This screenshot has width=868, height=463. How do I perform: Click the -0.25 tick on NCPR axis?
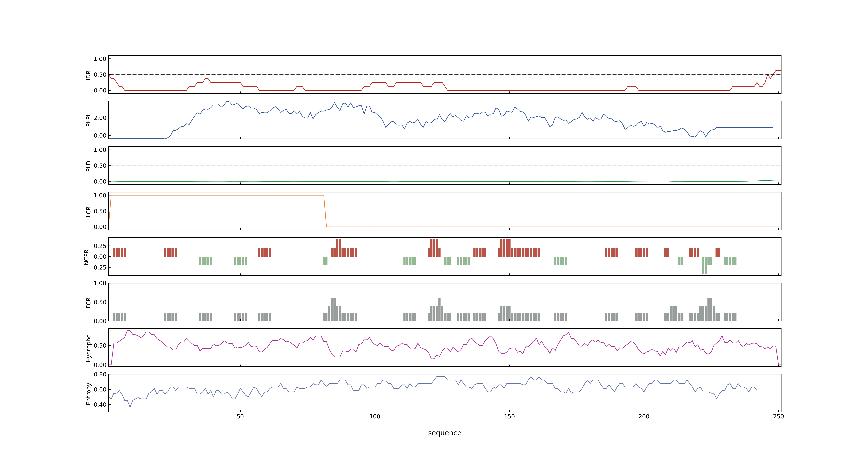[x=99, y=267]
